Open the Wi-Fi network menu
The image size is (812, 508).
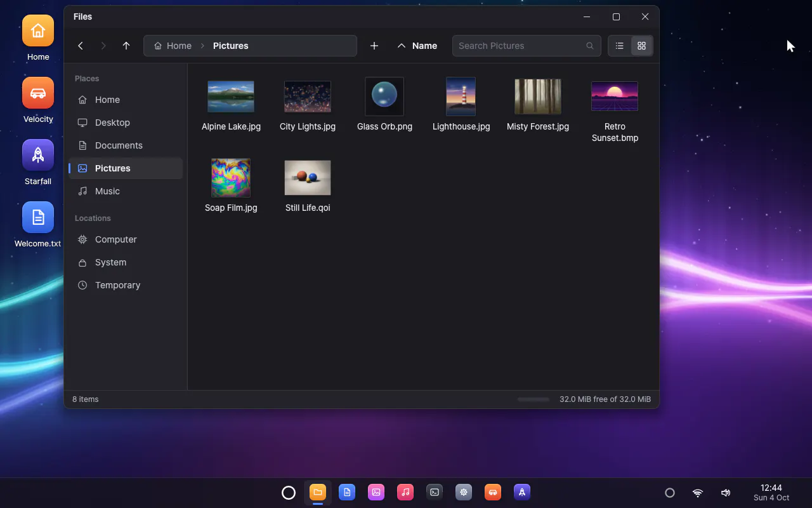point(698,493)
